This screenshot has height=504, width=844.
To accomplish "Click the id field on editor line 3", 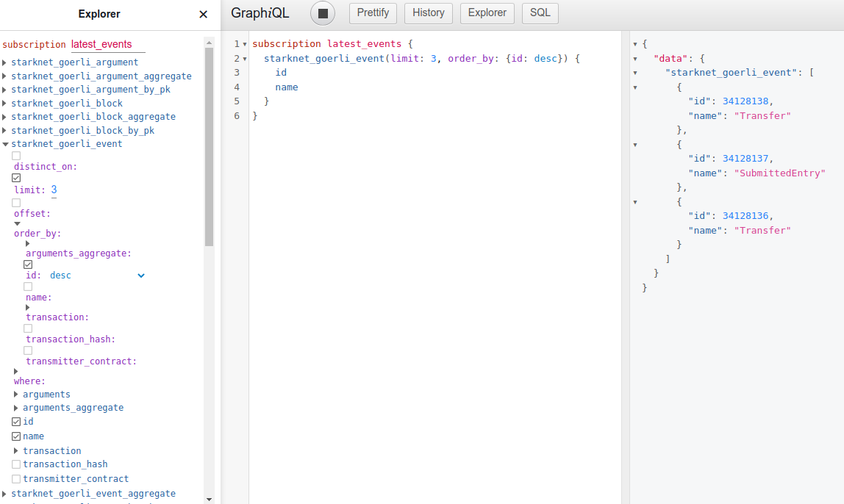I will pos(281,73).
